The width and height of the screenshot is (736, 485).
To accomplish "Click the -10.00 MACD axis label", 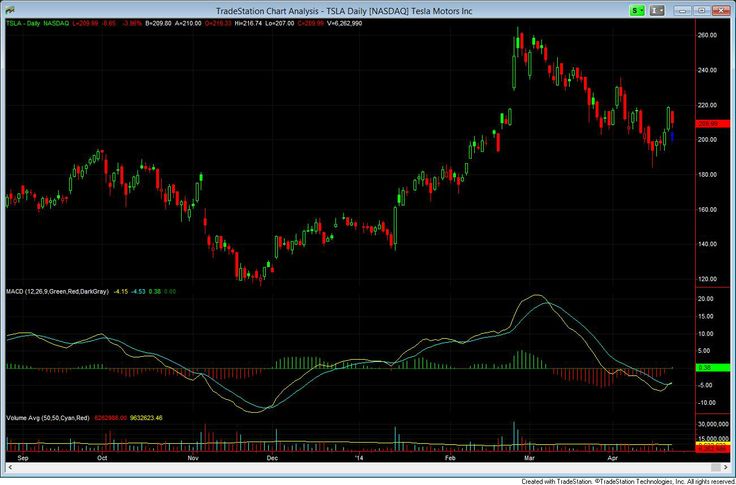I will 706,403.
